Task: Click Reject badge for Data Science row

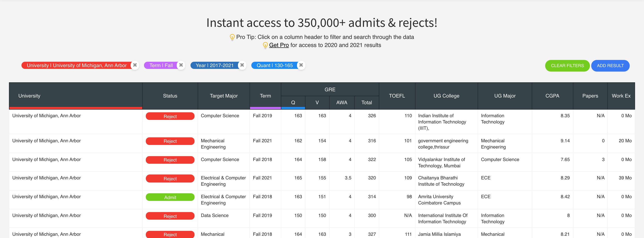Action: coord(170,216)
